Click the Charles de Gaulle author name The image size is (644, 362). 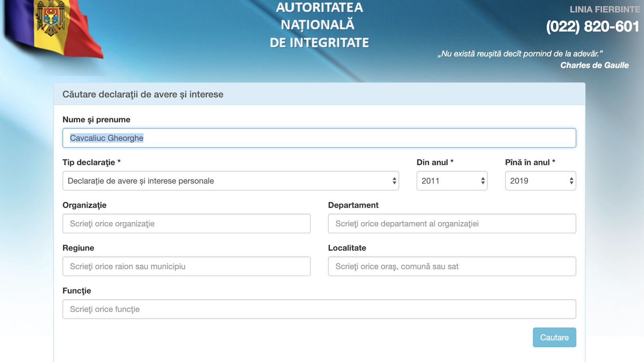pyautogui.click(x=594, y=65)
